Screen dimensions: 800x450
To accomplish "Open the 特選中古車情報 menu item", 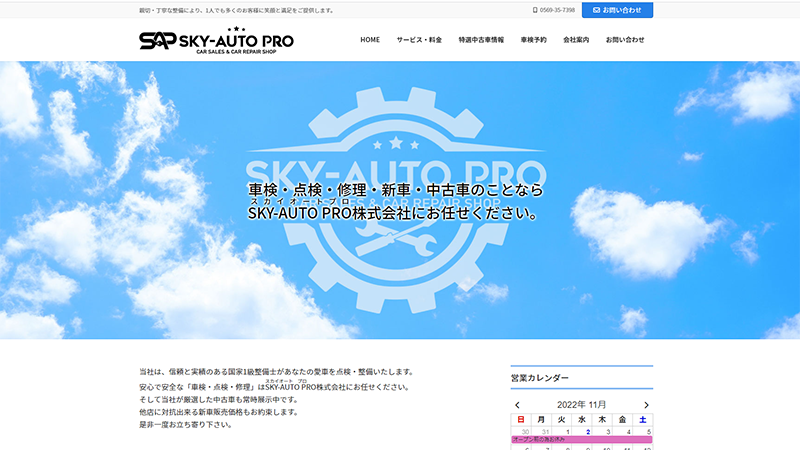I will [x=481, y=40].
